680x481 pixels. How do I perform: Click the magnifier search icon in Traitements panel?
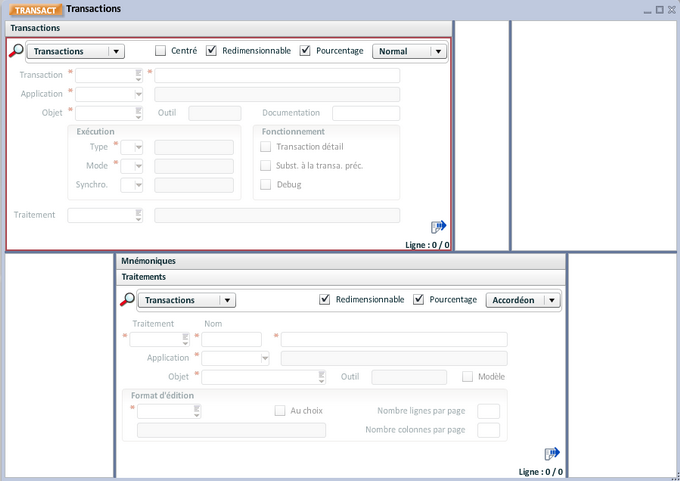click(x=127, y=300)
